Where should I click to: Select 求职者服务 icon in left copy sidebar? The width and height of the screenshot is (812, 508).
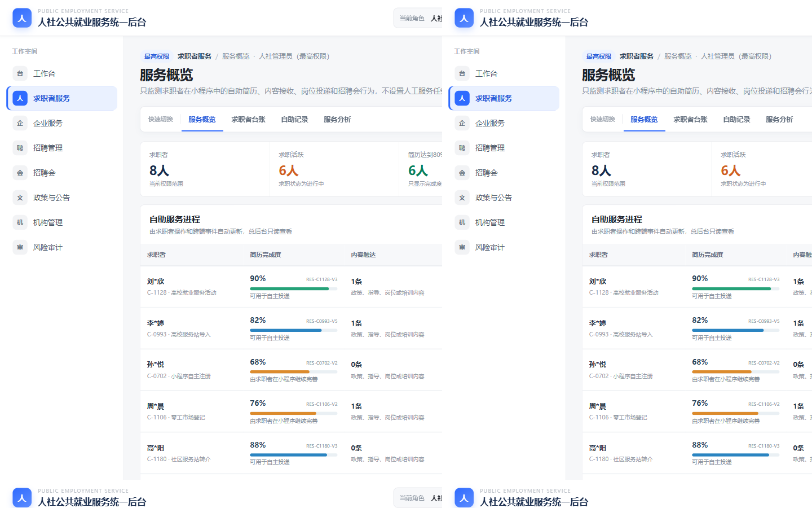(20, 98)
